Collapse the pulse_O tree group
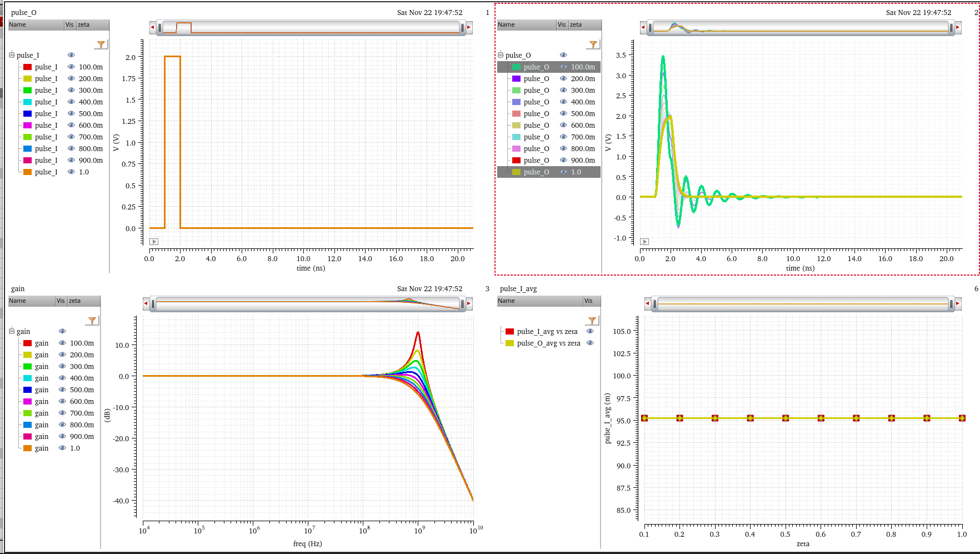 [x=501, y=55]
